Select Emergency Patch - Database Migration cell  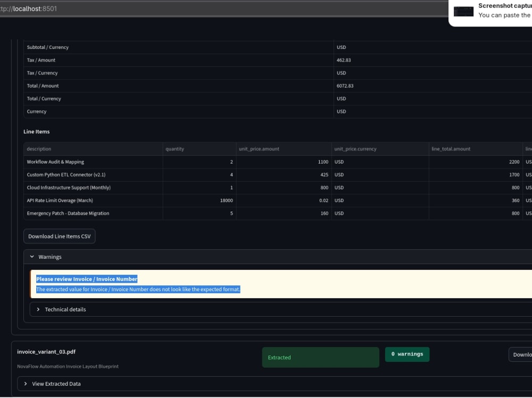pos(93,213)
